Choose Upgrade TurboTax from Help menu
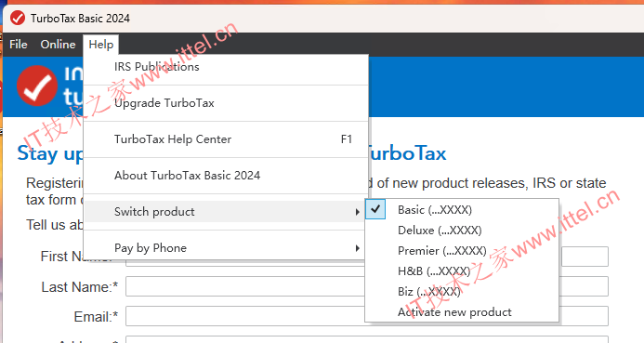 tap(226, 103)
